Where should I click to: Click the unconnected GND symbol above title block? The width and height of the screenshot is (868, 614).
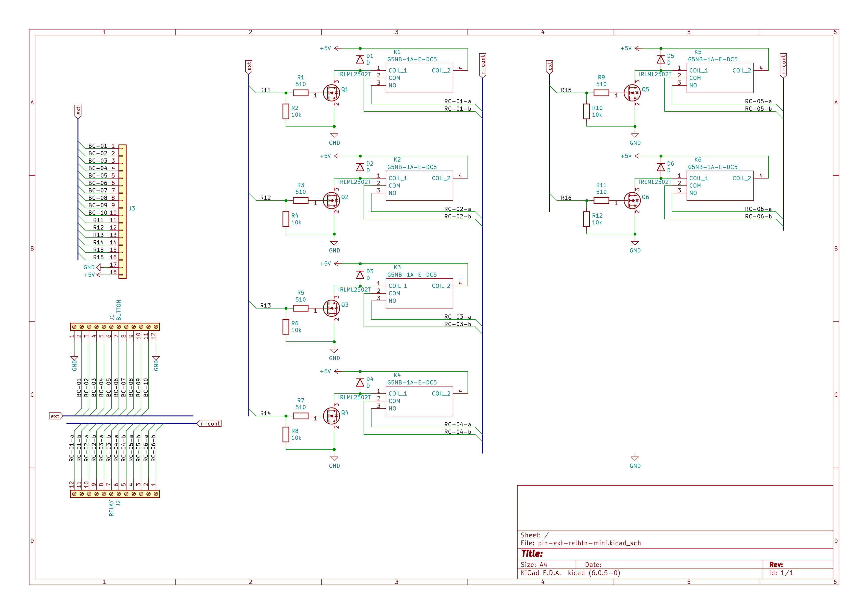(x=635, y=458)
